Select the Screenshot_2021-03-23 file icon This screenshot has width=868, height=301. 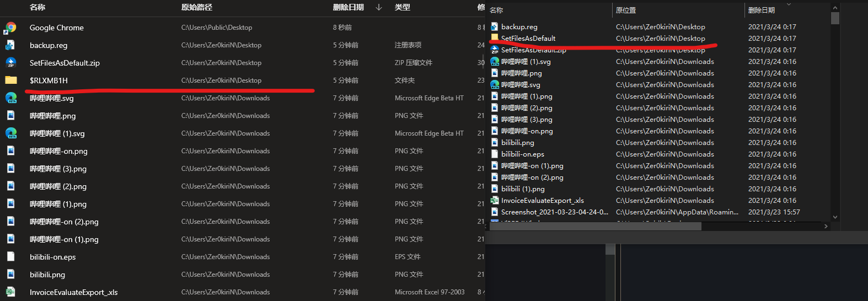(x=495, y=212)
